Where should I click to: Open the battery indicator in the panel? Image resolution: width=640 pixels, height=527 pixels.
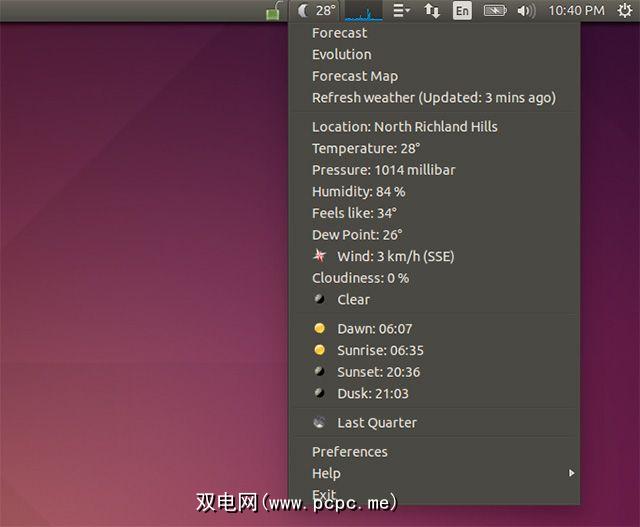(495, 11)
